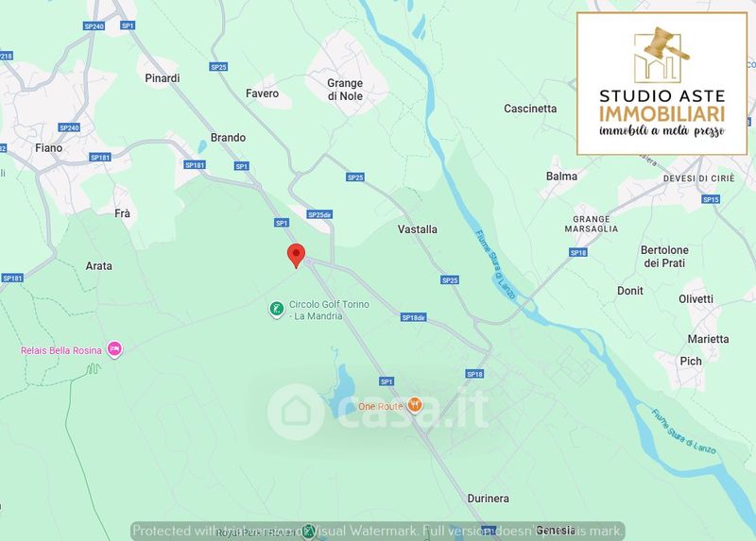Viewport: 756px width, 541px height.
Task: Select the Vastalla place label
Action: 417,229
